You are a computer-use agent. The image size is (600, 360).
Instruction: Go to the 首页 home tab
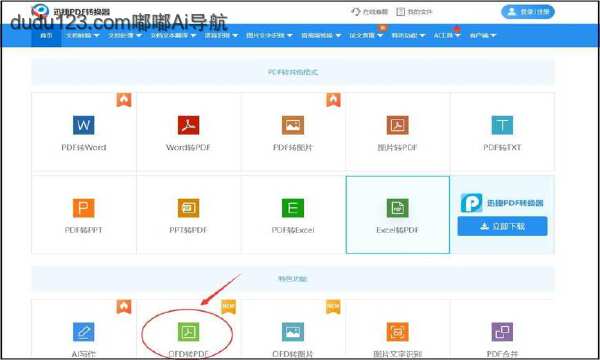(46, 36)
